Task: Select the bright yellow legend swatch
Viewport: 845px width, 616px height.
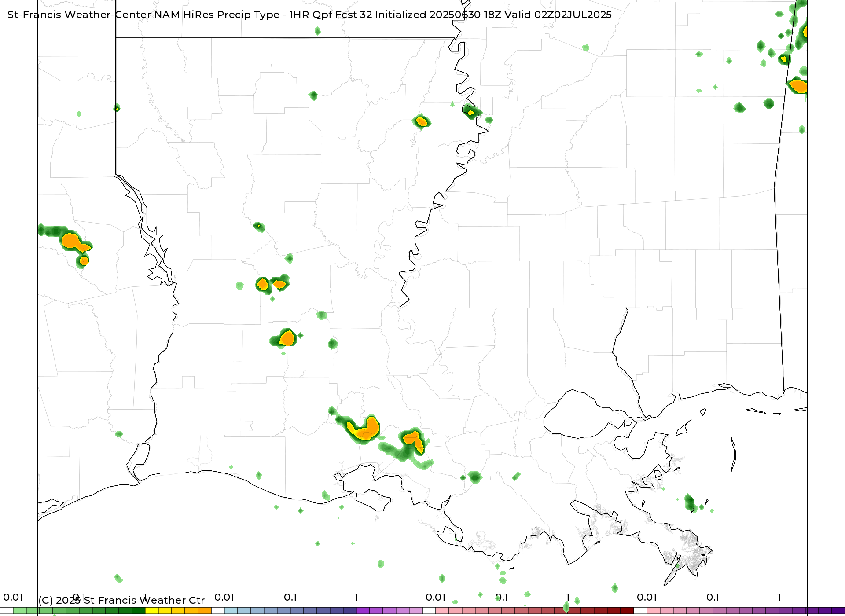Action: click(x=152, y=611)
